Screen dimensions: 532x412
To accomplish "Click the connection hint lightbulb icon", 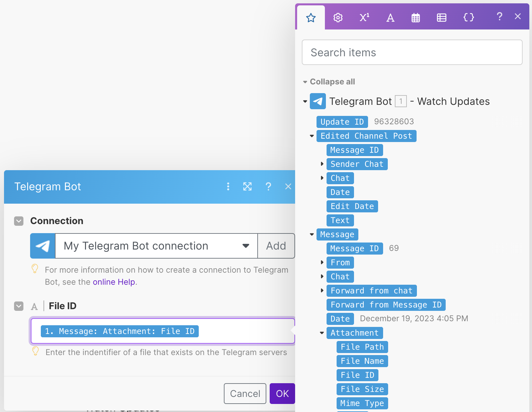I will coord(35,269).
